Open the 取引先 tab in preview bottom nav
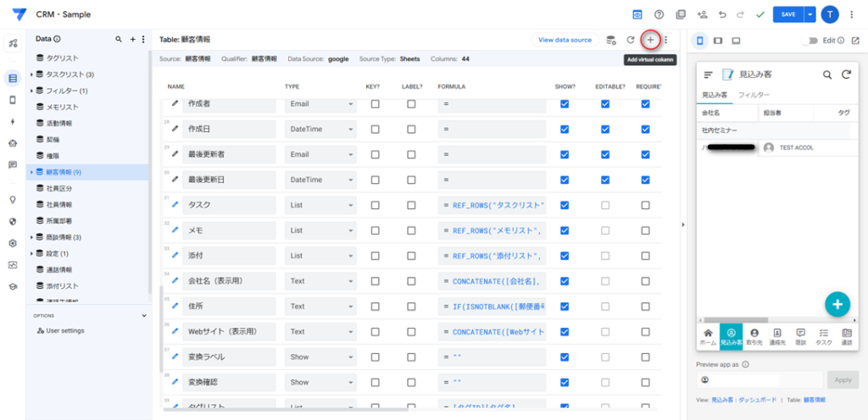868x420 pixels. 754,337
